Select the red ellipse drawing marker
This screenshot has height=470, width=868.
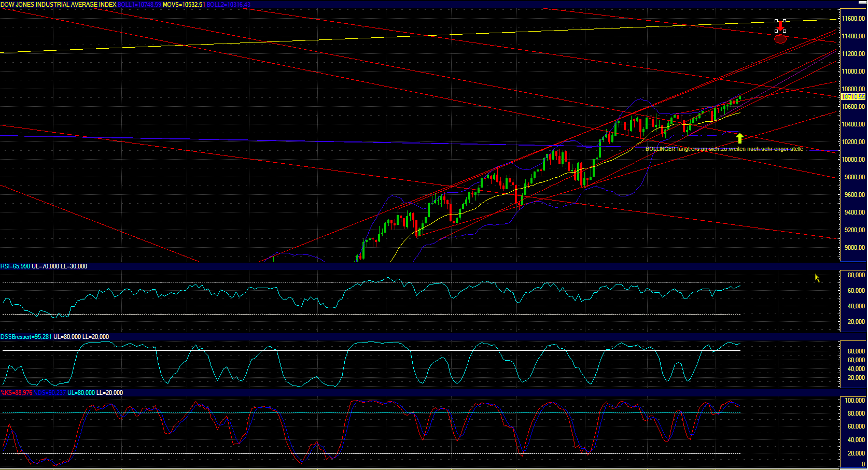(780, 39)
